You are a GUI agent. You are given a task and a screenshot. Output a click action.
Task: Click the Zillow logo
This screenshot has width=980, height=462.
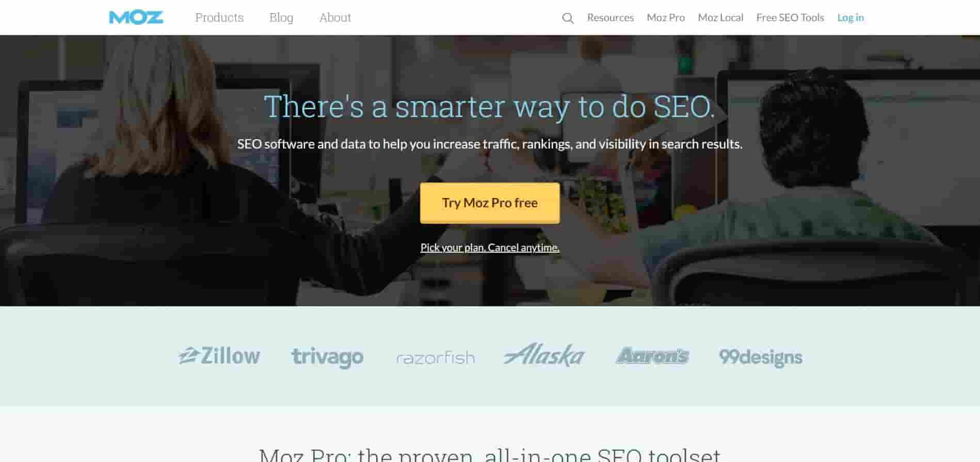pos(219,356)
